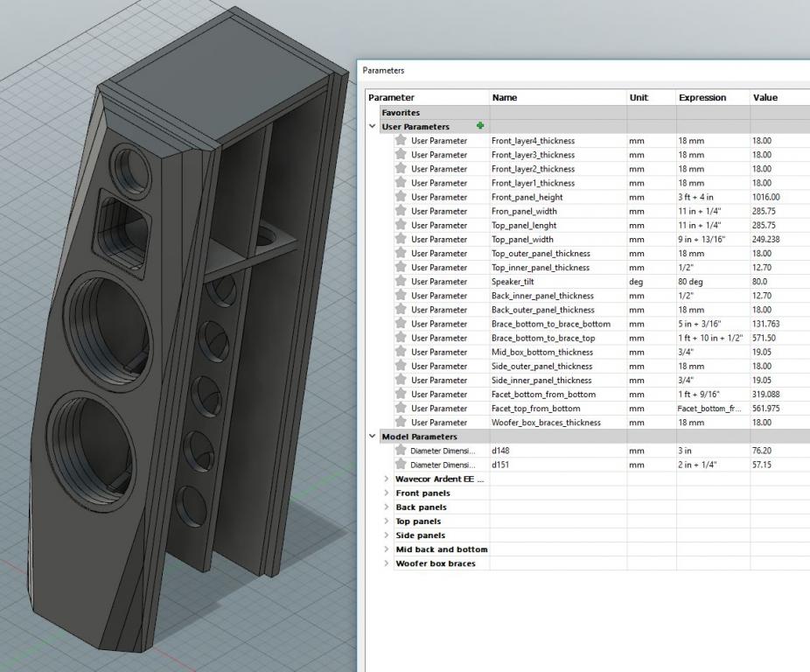This screenshot has height=672, width=810.
Task: Favorite the Top_outer_panel_thickness parameter star
Action: pyautogui.click(x=401, y=252)
